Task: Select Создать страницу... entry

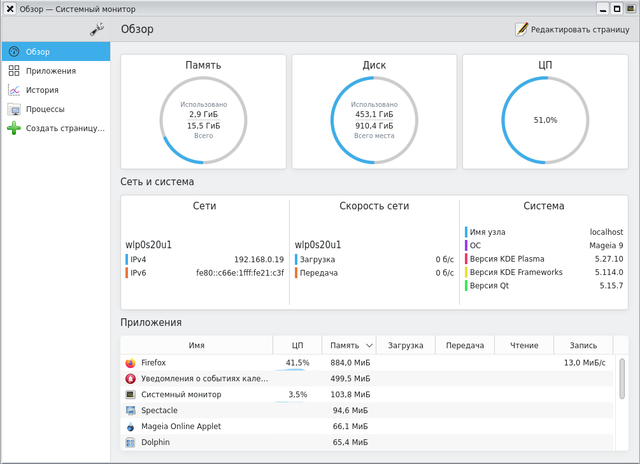Action: [x=56, y=128]
